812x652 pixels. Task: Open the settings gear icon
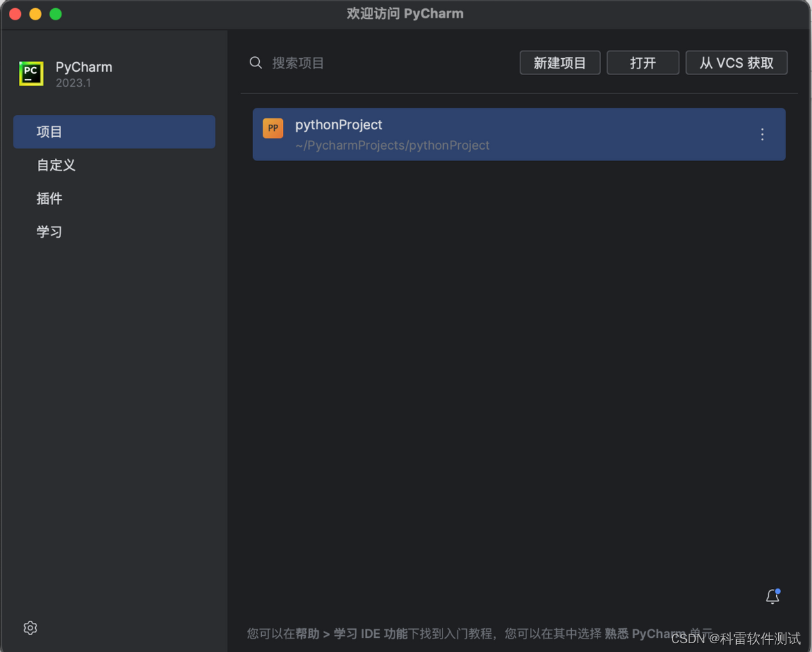point(30,628)
